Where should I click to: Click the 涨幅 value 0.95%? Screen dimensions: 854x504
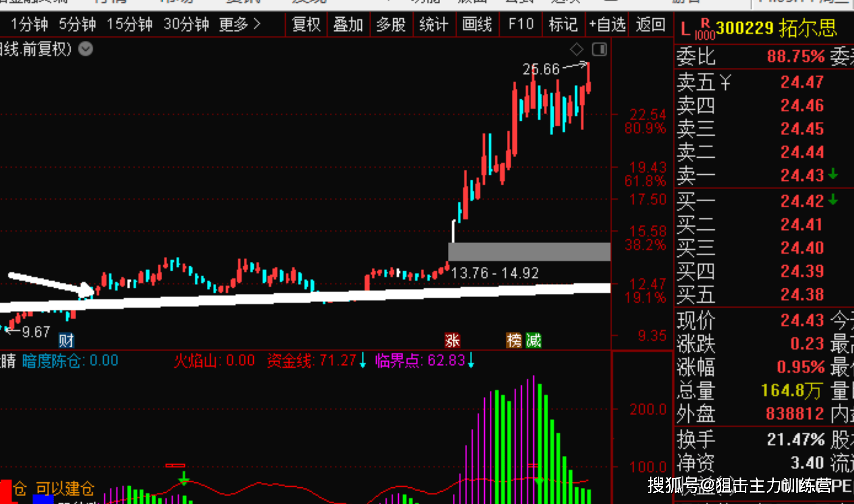click(800, 367)
